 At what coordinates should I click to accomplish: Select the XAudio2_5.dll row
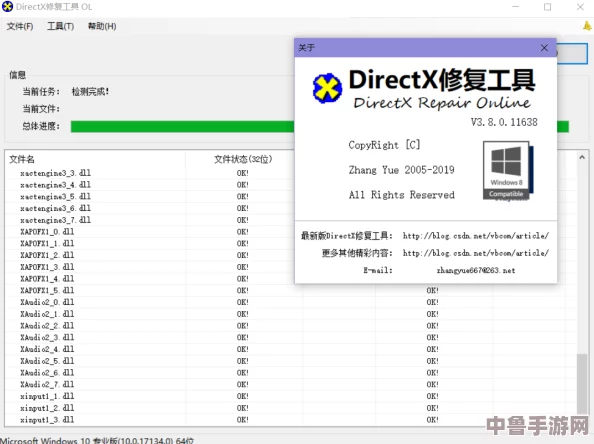pyautogui.click(x=291, y=361)
